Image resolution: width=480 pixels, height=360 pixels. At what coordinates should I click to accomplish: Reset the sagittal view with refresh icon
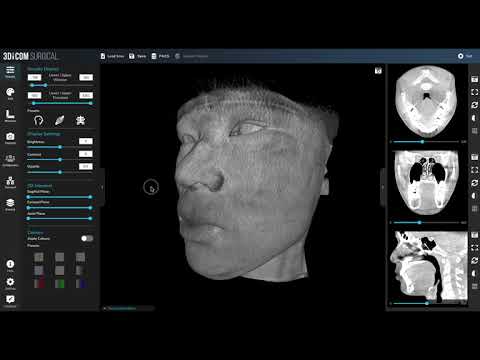474,261
